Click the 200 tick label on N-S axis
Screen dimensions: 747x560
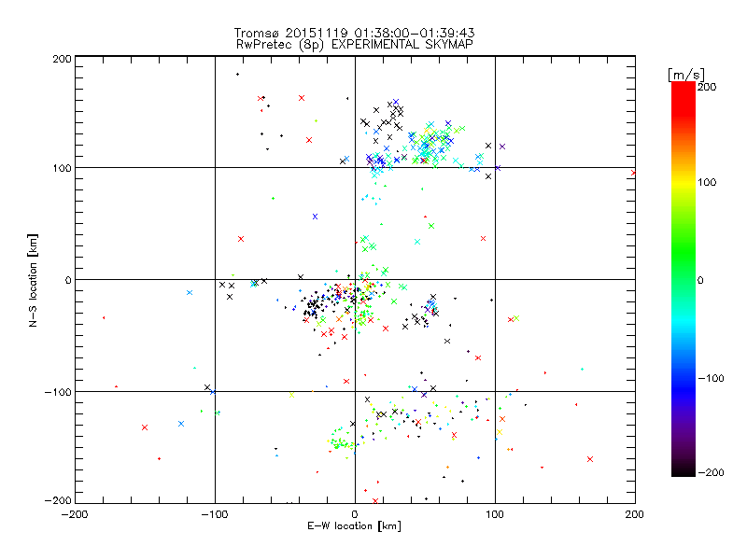tap(62, 59)
